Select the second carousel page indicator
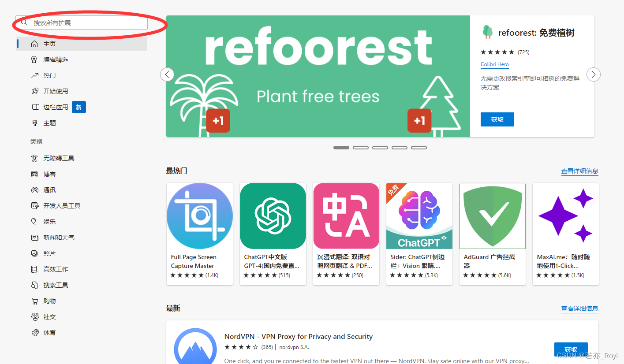 pyautogui.click(x=361, y=148)
